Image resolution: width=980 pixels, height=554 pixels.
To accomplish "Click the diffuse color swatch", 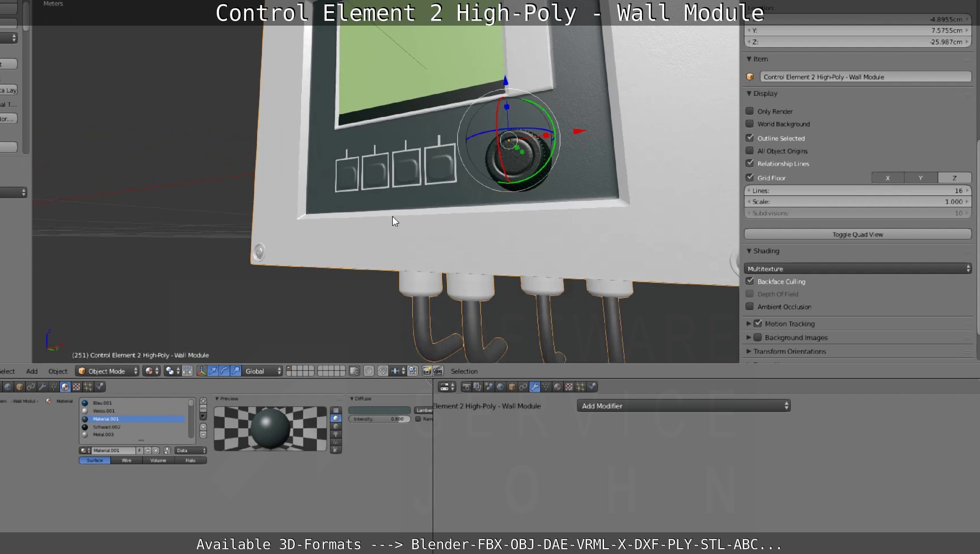I will [379, 410].
